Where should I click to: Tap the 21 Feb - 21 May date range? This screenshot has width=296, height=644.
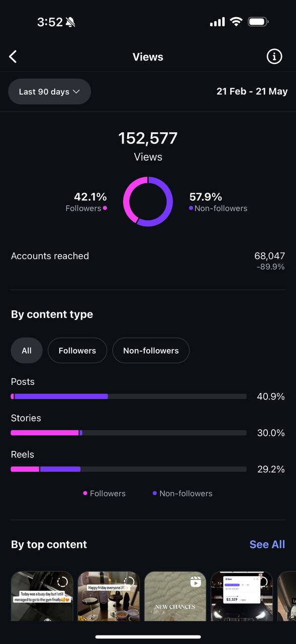point(252,91)
